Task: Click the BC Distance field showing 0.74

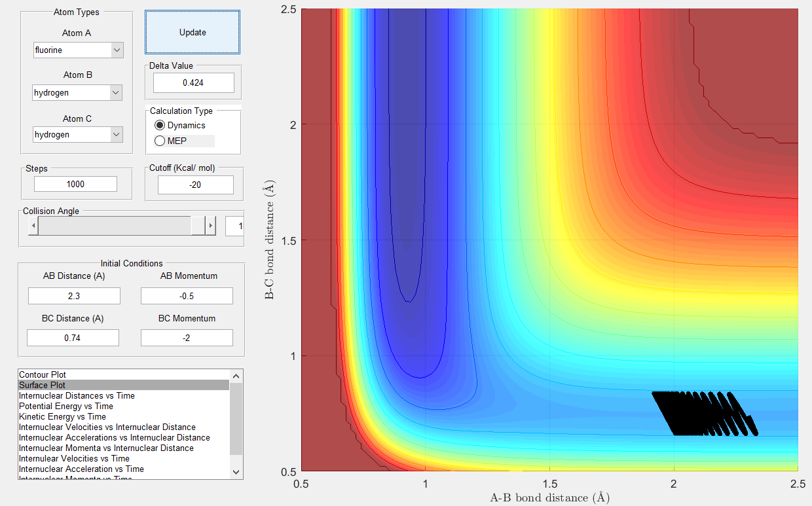Action: point(73,338)
